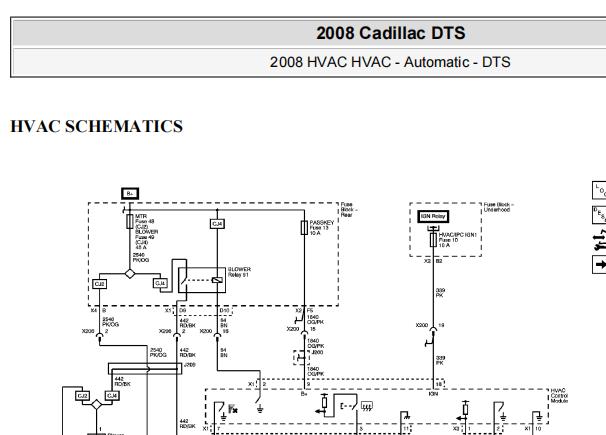Click the leftmost X206 pin 2 connector
Image resolution: width=606 pixels, height=435 pixels.
(99, 335)
